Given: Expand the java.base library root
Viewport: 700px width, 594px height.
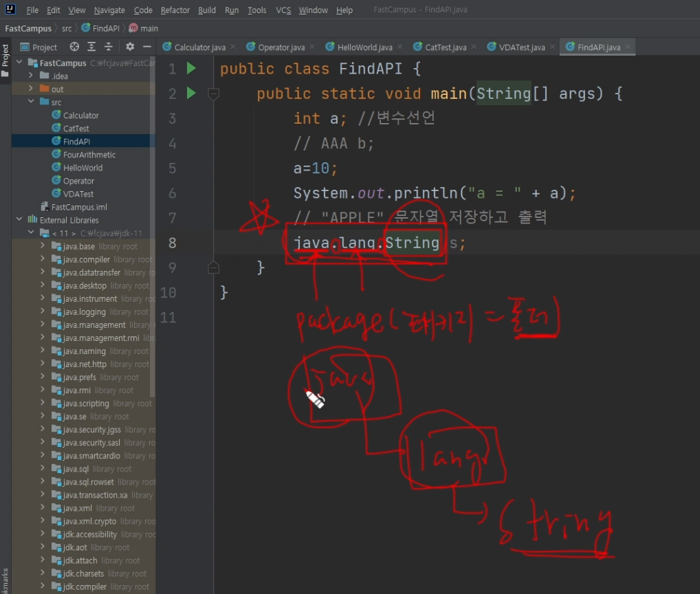Looking at the screenshot, I should pyautogui.click(x=43, y=245).
